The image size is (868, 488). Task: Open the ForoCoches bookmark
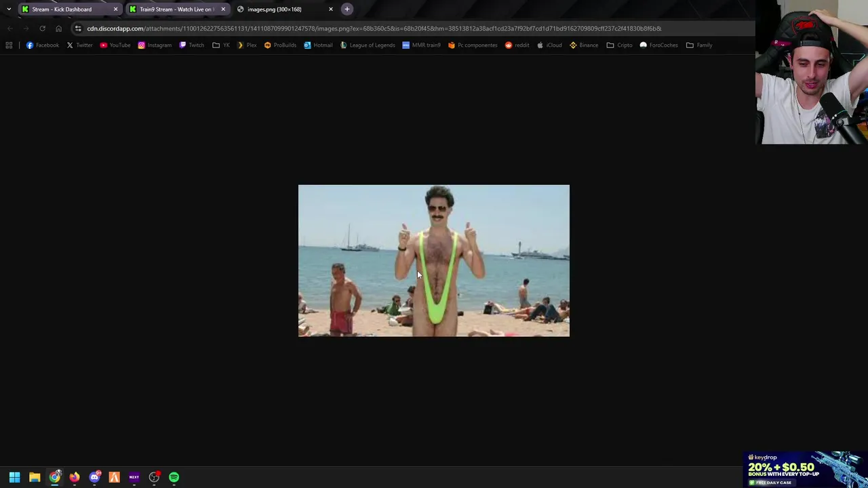click(658, 45)
